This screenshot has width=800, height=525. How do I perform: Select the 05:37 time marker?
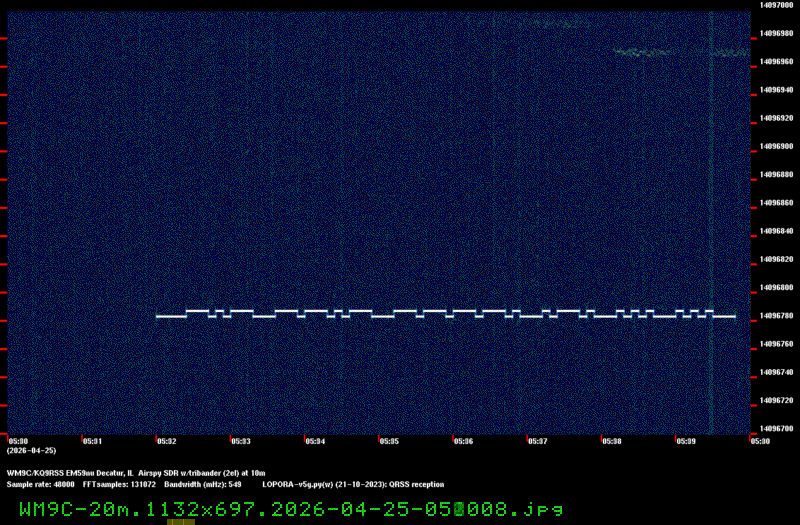tap(537, 441)
